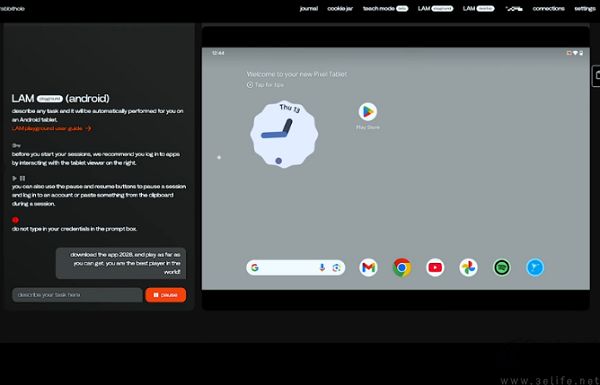This screenshot has width=600, height=385.
Task: Switch to teach mode beta
Action: pyautogui.click(x=385, y=8)
